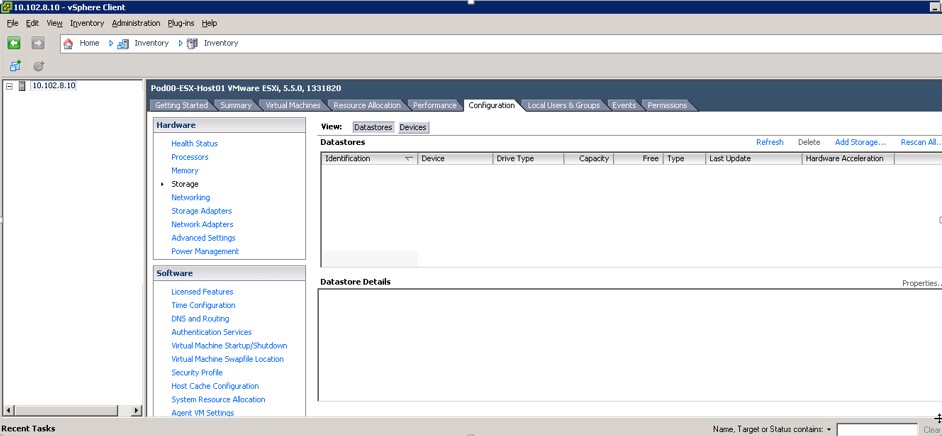Viewport: 942px width, 436px height.
Task: Click the Add Storage link
Action: [x=860, y=142]
